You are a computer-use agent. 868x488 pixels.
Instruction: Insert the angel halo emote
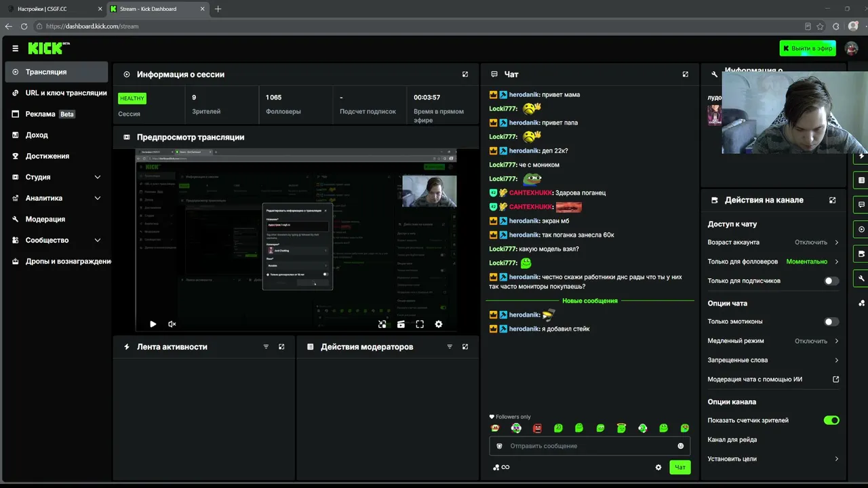621,428
